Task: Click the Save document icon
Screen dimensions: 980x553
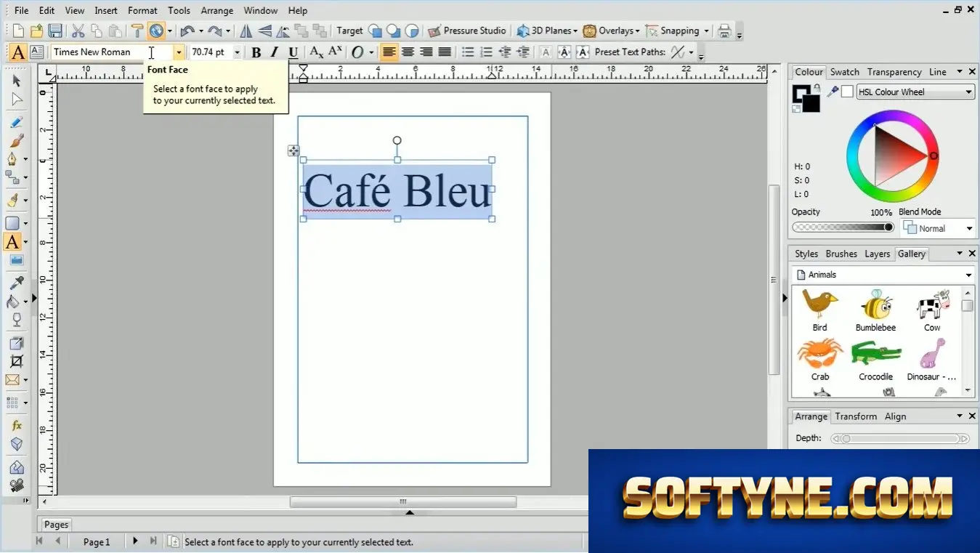Action: pyautogui.click(x=55, y=31)
